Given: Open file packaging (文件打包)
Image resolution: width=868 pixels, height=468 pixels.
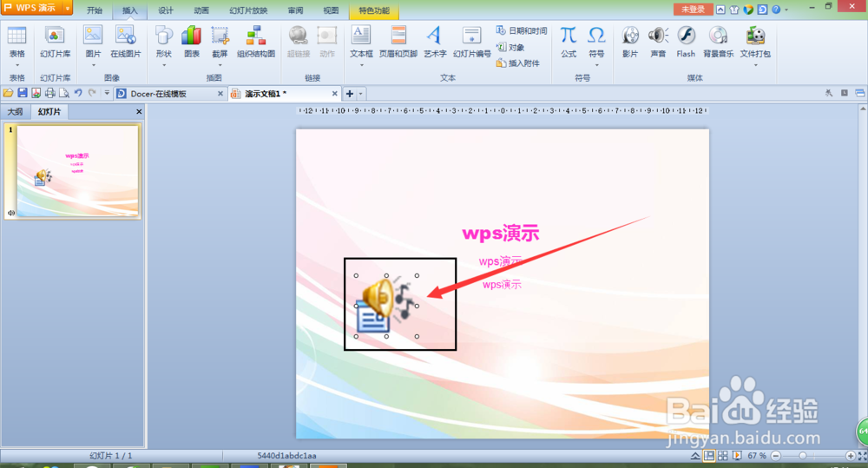Looking at the screenshot, I should (755, 42).
